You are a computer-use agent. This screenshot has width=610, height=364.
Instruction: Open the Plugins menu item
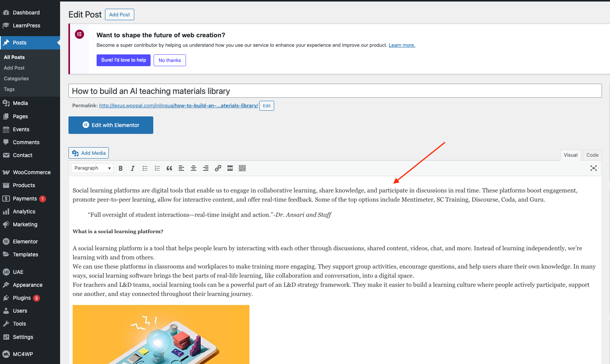tap(22, 298)
